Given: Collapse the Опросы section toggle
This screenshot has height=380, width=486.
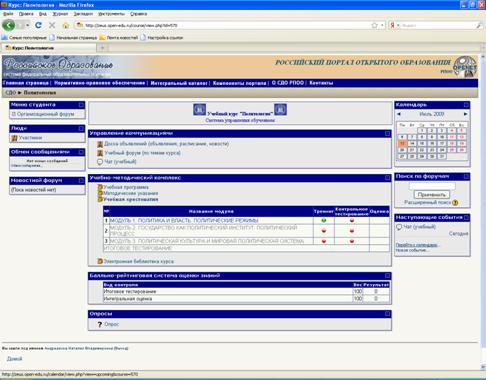Looking at the screenshot, I should click(387, 314).
